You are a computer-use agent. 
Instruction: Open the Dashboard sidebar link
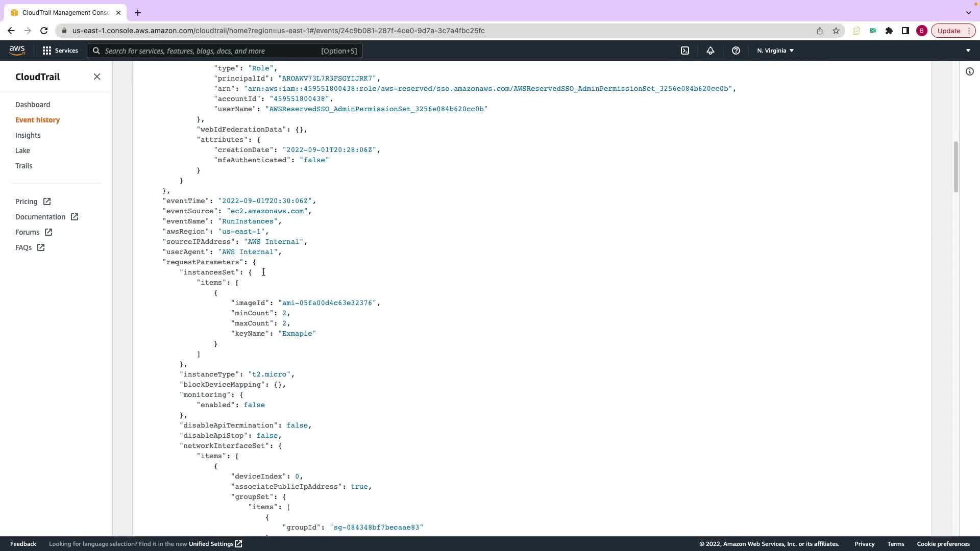click(33, 105)
